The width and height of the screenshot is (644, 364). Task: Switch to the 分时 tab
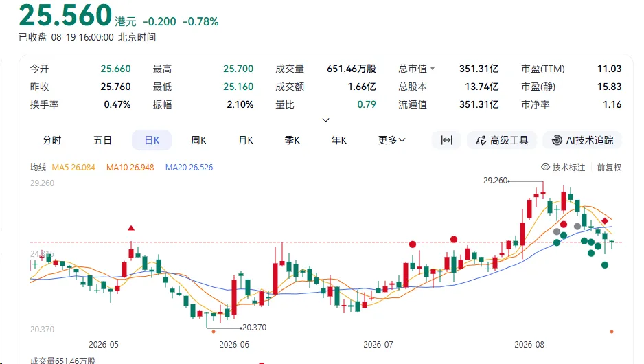[51, 140]
